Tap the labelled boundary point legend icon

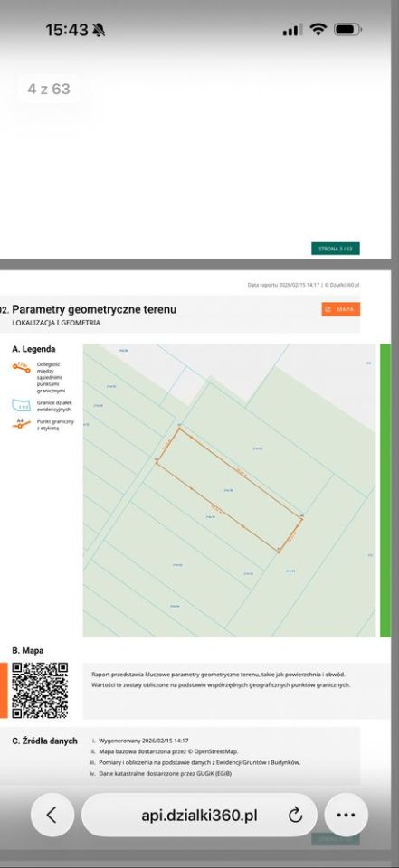click(x=22, y=425)
